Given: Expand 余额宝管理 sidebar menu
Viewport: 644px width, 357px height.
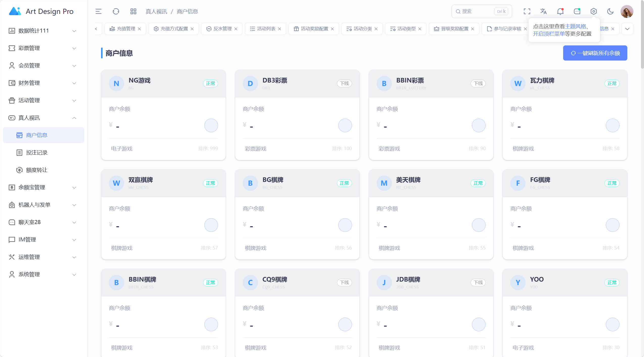Looking at the screenshot, I should pos(43,187).
